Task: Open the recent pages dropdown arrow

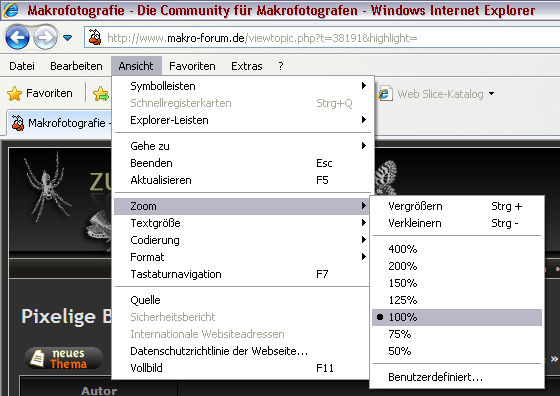Action: coord(68,37)
